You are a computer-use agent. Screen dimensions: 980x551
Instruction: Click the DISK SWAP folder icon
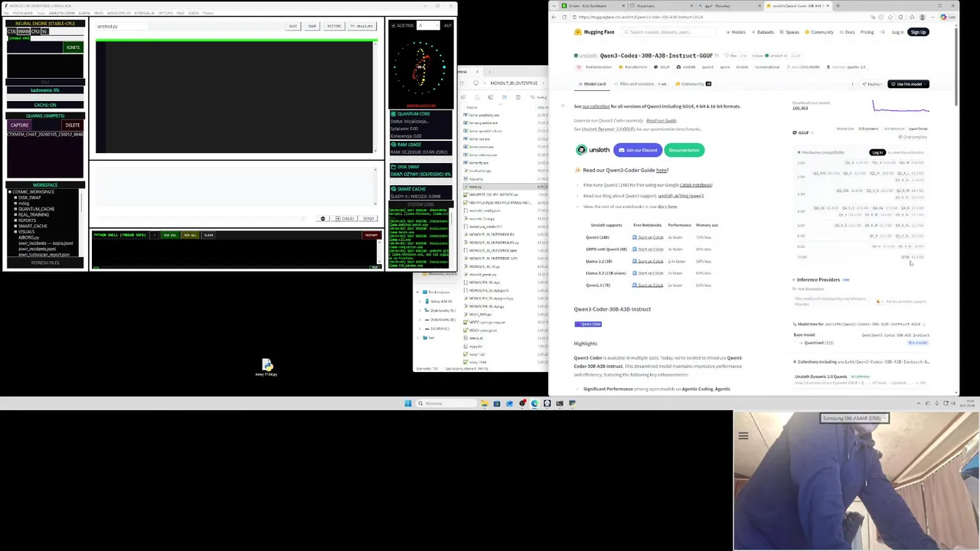tap(394, 167)
